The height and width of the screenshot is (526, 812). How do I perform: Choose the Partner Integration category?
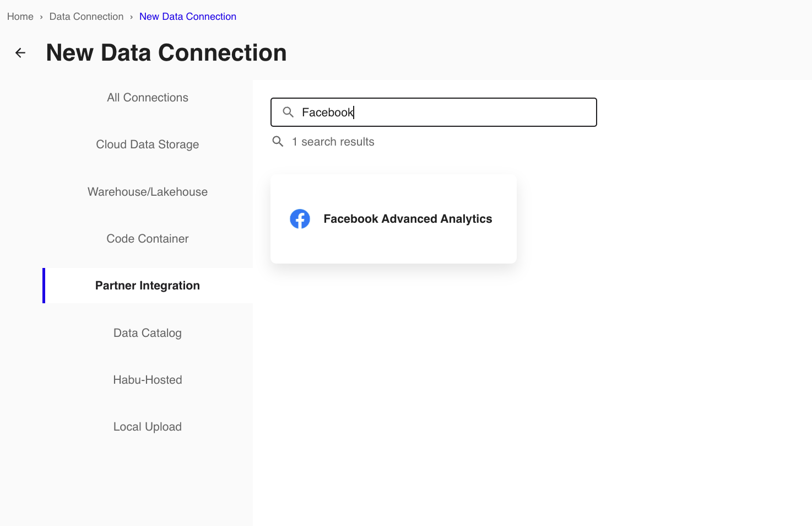[148, 286]
